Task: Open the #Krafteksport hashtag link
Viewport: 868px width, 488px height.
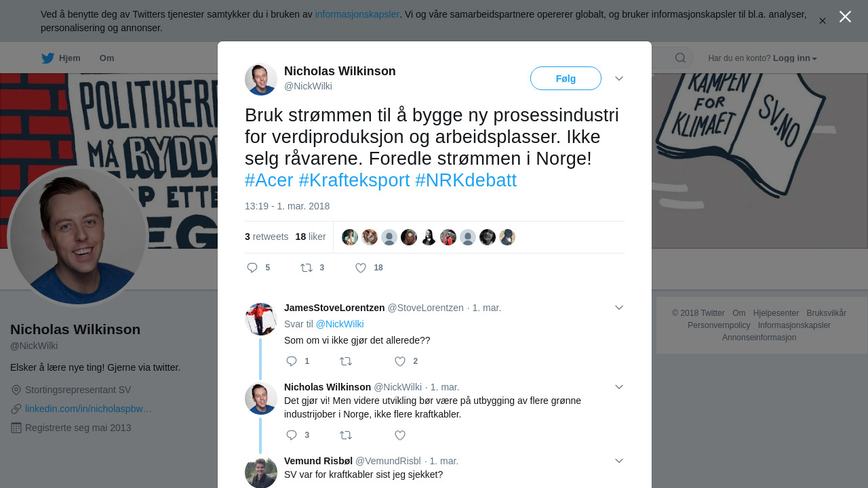Action: coord(354,180)
